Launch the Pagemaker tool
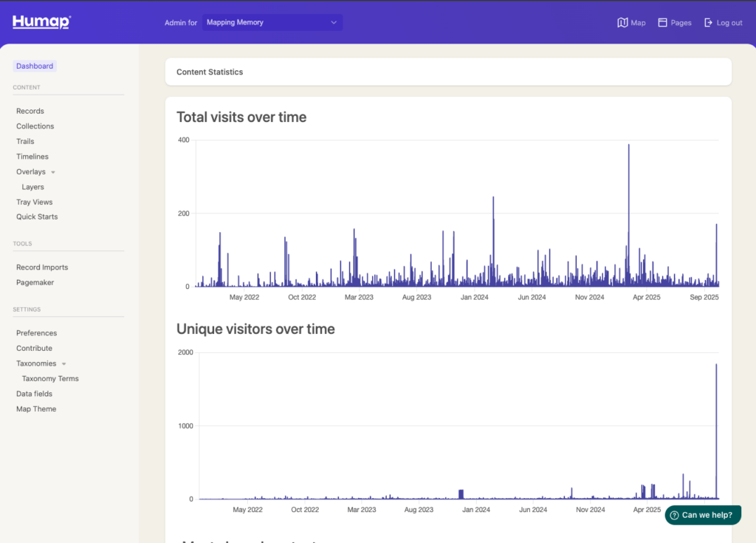Screen dimensions: 756x543 pos(35,282)
